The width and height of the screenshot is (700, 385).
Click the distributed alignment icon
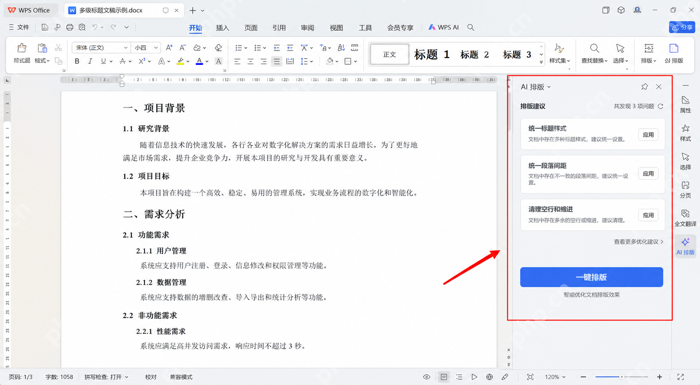pos(290,61)
